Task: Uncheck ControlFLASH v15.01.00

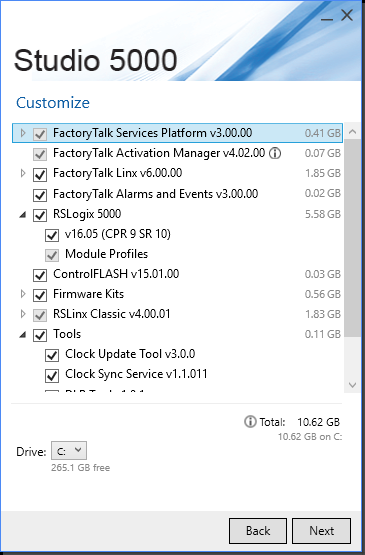Action: [40, 275]
